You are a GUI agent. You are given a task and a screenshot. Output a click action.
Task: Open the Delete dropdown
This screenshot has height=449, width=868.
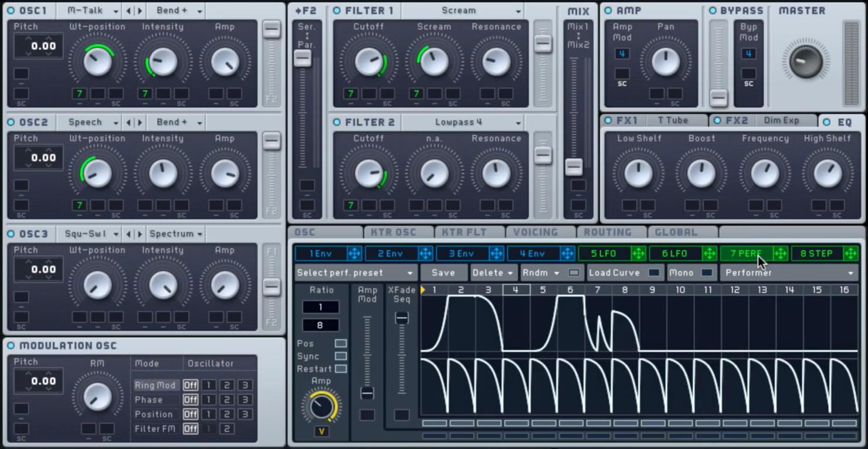click(x=493, y=273)
